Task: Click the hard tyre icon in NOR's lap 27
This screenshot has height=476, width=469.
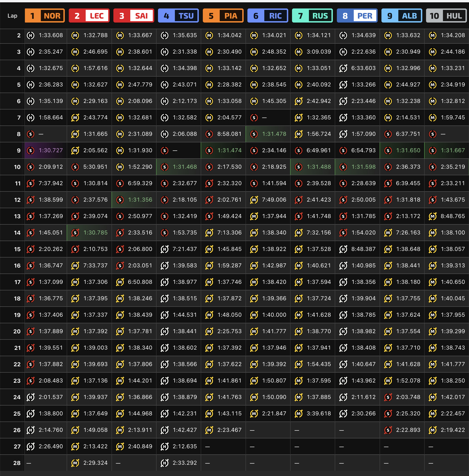Action: point(31,446)
